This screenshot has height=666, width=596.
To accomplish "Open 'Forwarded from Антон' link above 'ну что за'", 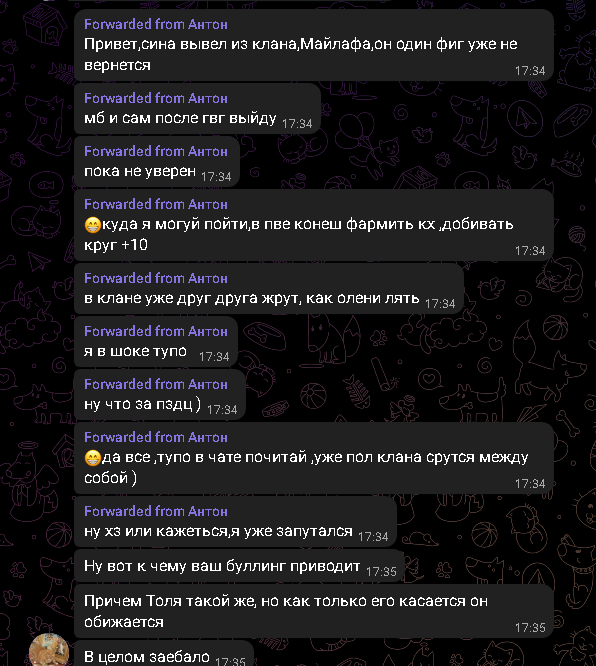I will point(155,384).
